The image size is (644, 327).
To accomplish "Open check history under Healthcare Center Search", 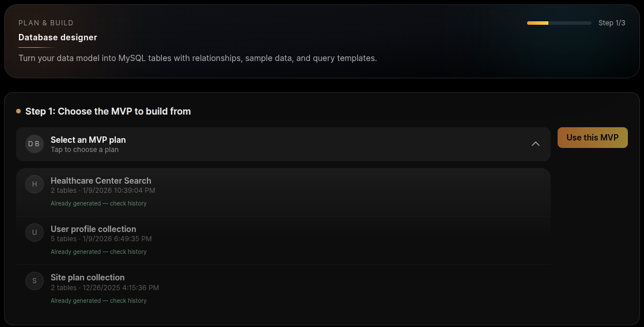I will [x=99, y=203].
